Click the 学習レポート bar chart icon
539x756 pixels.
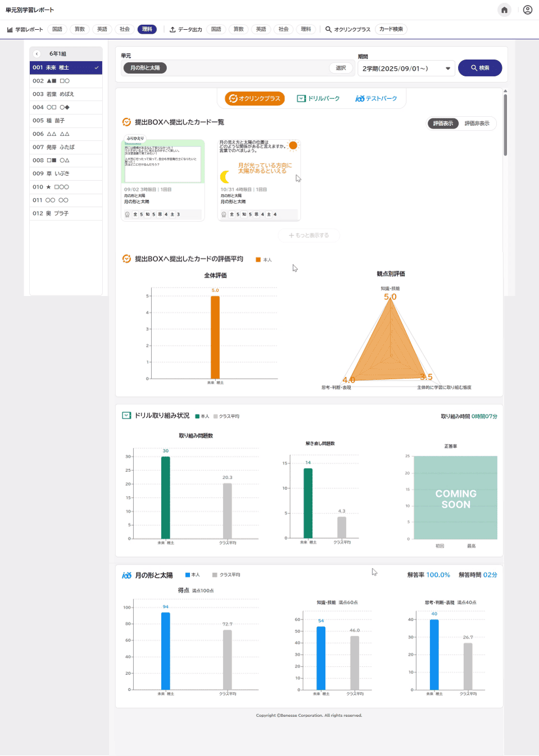tap(10, 30)
